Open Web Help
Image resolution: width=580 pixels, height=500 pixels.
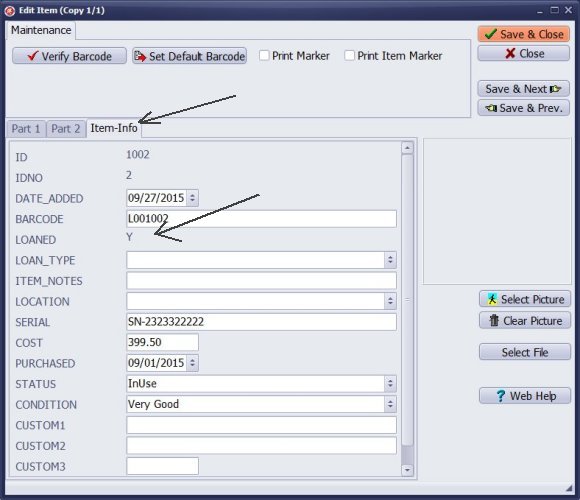click(x=525, y=396)
